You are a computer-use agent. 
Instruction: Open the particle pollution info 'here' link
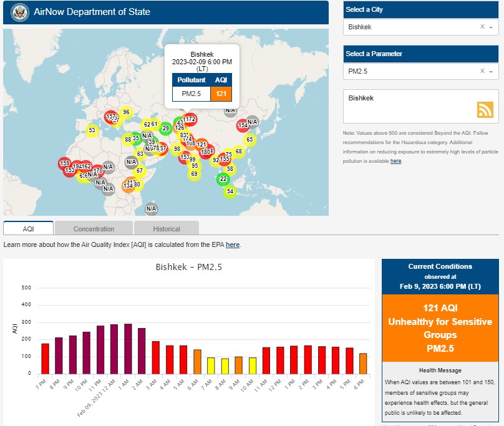395,161
